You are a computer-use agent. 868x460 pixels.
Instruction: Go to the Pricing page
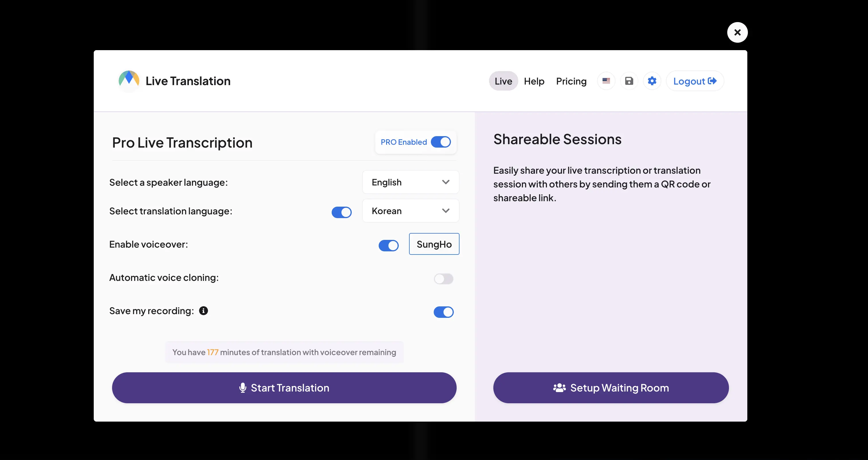point(571,81)
